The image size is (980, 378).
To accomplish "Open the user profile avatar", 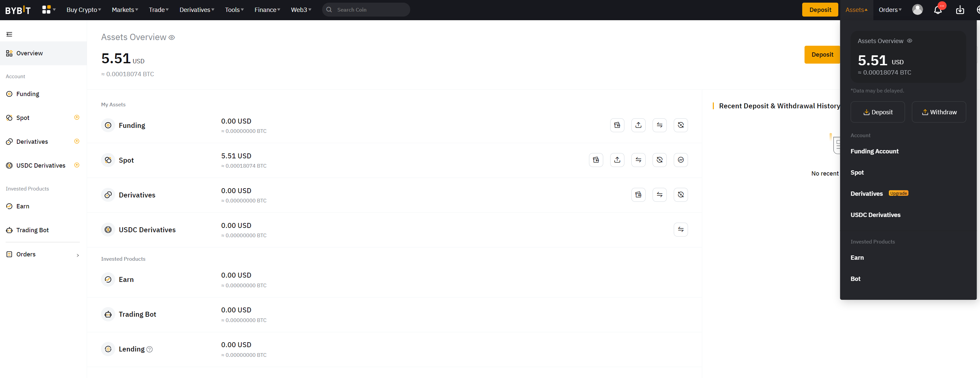I will click(x=917, y=10).
